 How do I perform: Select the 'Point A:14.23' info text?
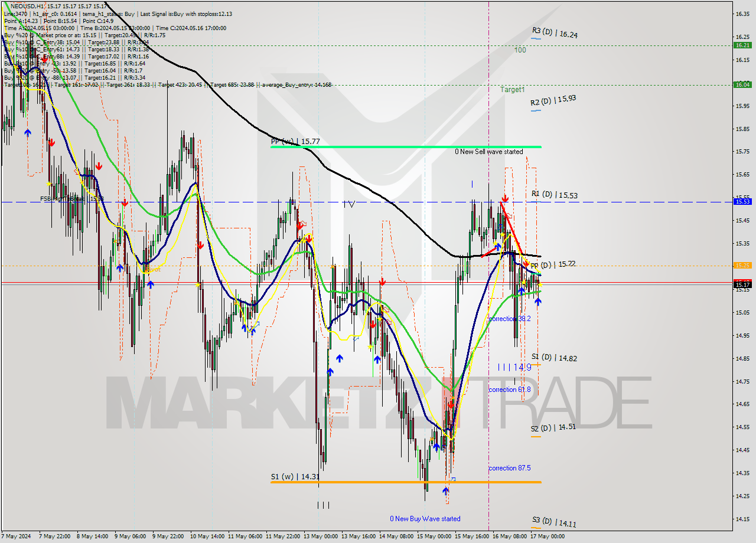21,21
